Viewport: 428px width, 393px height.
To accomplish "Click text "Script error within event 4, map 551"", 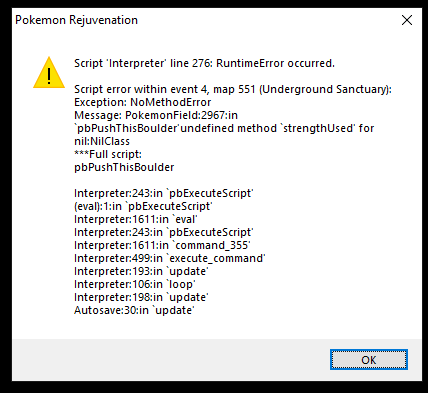I will pyautogui.click(x=165, y=89).
